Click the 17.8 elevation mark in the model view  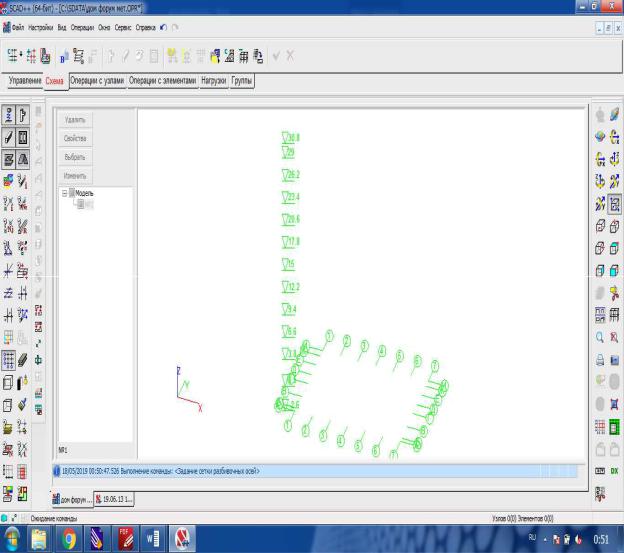291,241
